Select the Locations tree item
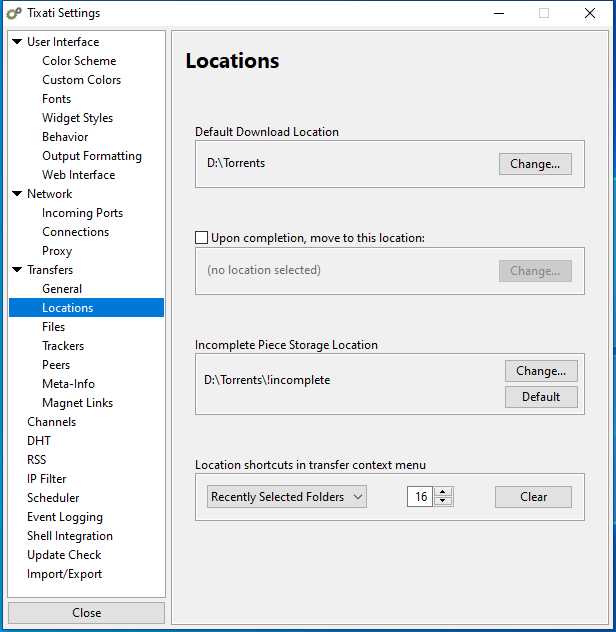The width and height of the screenshot is (616, 632). tap(86, 308)
